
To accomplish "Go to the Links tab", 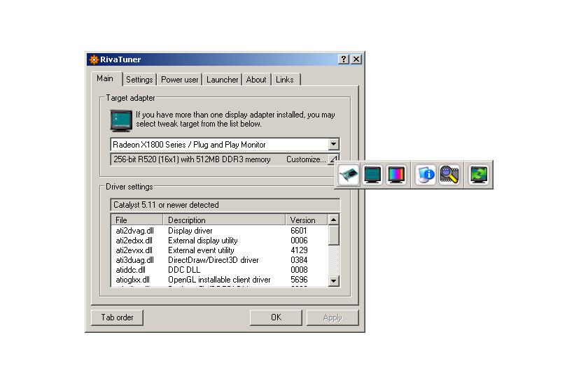I will (285, 80).
